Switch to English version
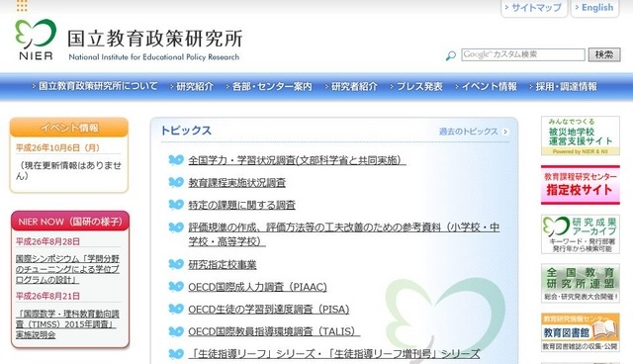Screen dimensions: 633x364 (594, 8)
